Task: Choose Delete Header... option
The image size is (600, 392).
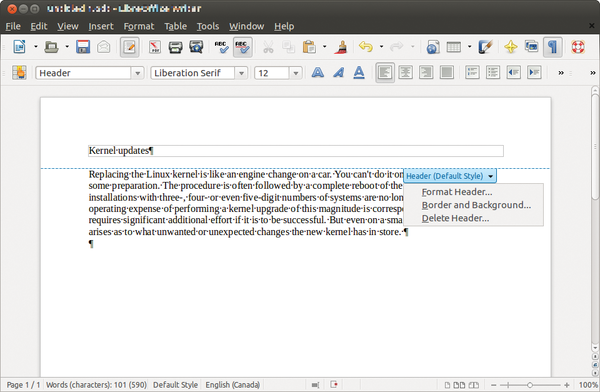Action: click(455, 218)
